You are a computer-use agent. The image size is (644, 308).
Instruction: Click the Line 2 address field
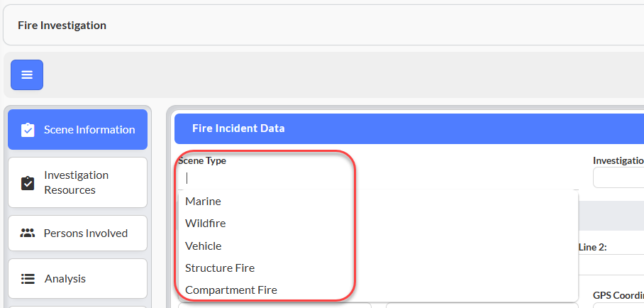611,265
